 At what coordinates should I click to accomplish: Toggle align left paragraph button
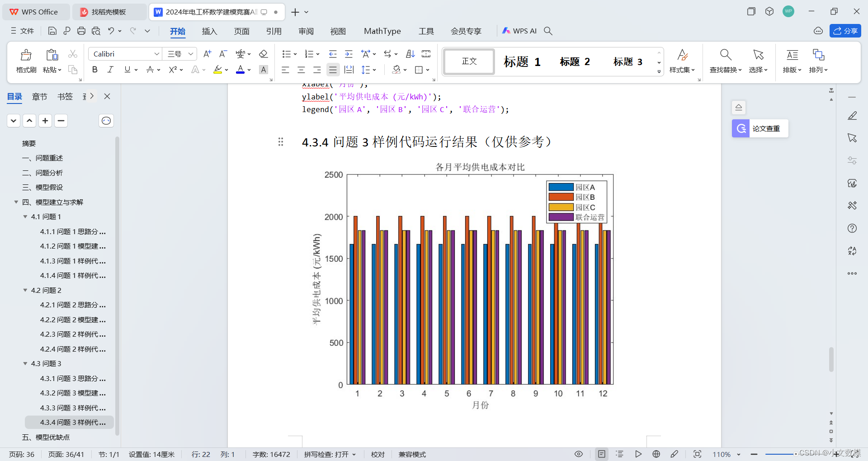(285, 70)
